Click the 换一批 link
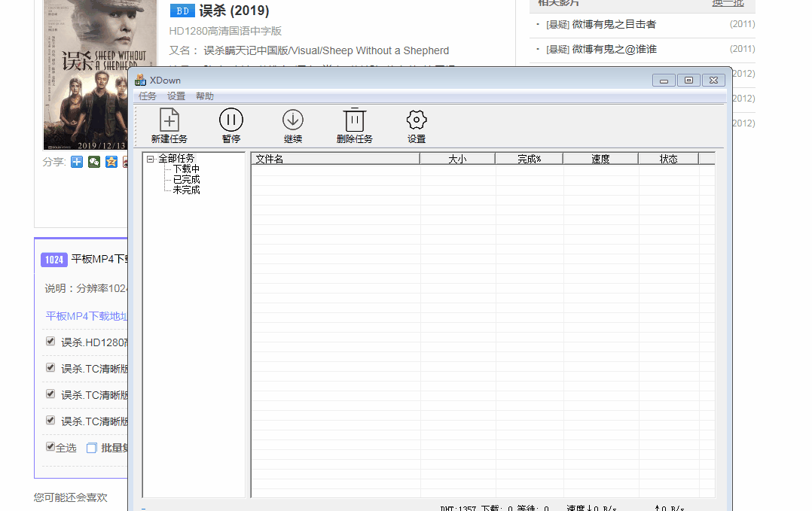The height and width of the screenshot is (511, 812). [728, 4]
